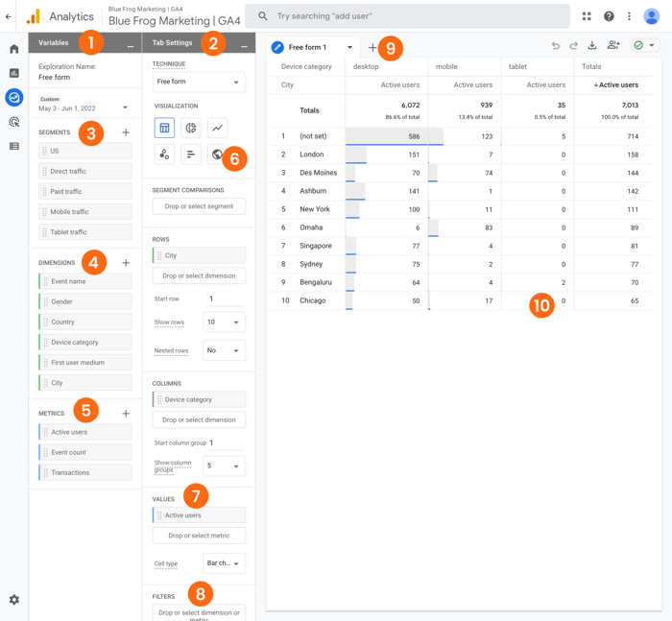Open the date range dropdown
The height and width of the screenshot is (621, 672).
click(x=125, y=107)
